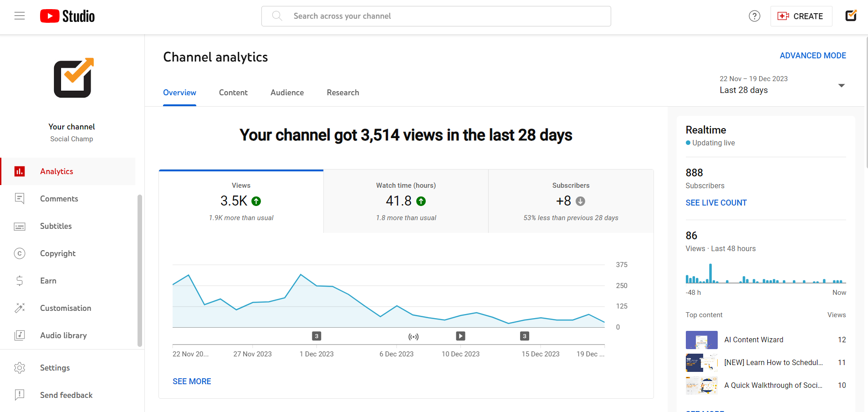Switch to the Content tab
Screen dimensions: 868x412
click(233, 93)
